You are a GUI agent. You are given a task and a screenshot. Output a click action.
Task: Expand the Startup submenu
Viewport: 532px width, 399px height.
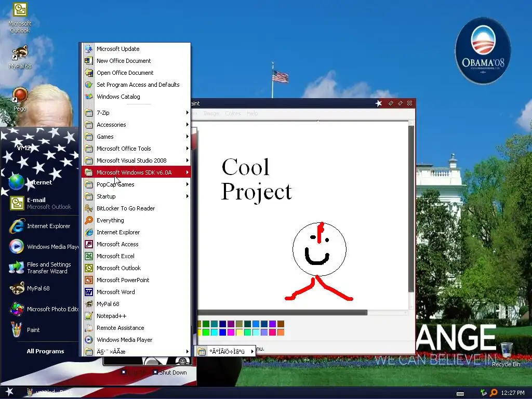pyautogui.click(x=136, y=196)
